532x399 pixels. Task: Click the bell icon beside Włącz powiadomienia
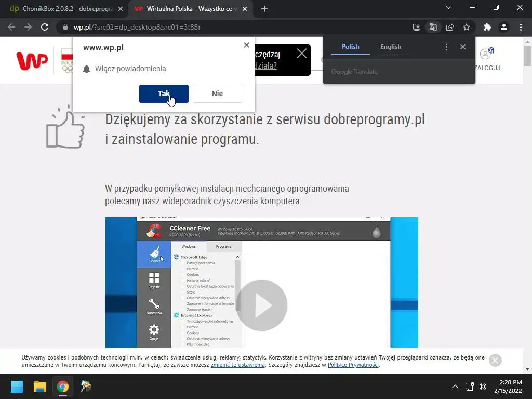87,69
